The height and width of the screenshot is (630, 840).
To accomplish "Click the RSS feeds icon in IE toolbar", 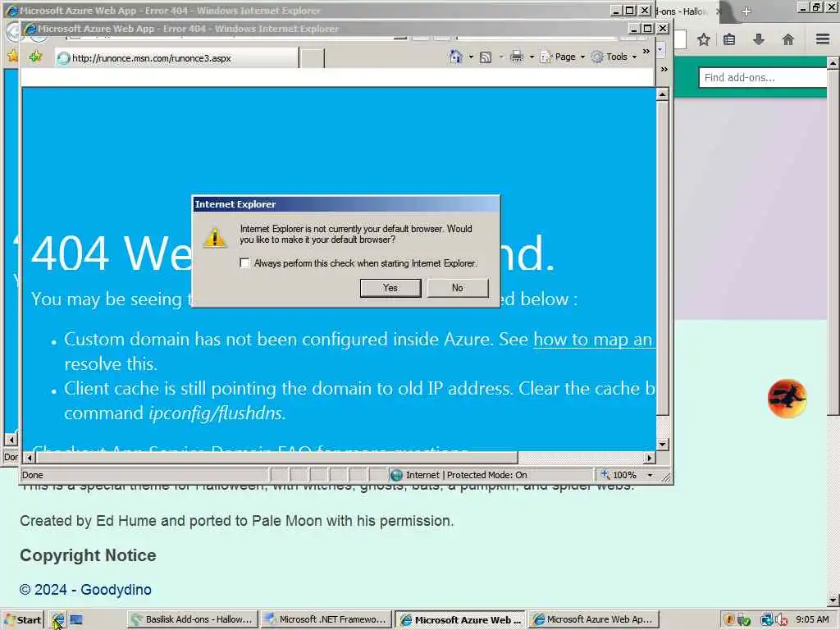I will point(486,57).
